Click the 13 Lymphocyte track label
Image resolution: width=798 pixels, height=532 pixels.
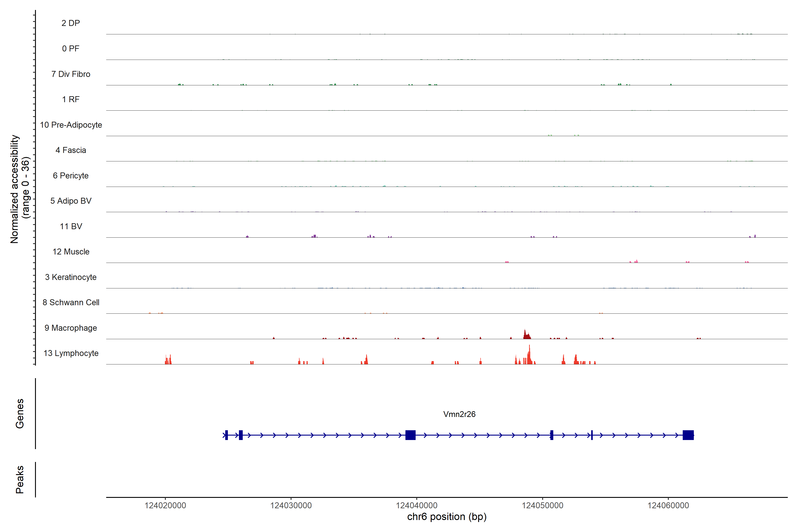click(x=71, y=353)
